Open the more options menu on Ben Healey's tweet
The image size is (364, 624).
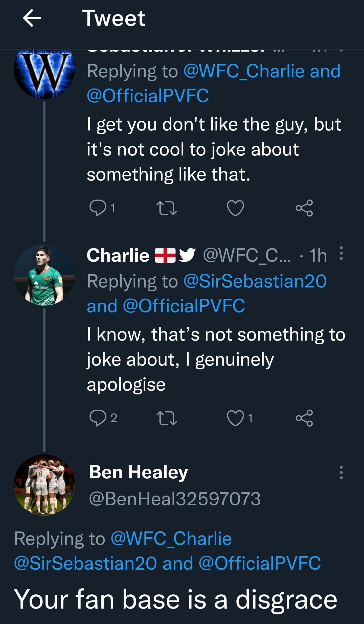pos(341,472)
